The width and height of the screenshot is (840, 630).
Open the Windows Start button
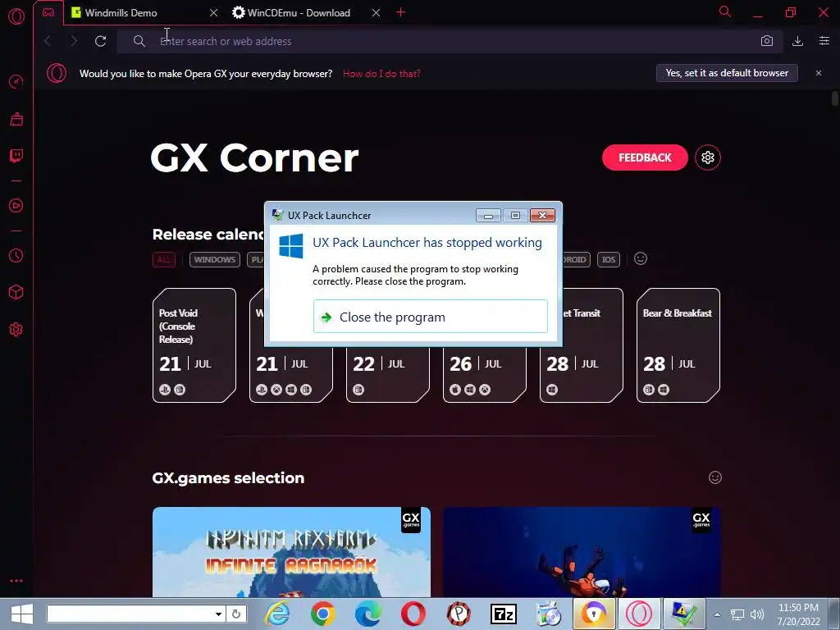pos(22,614)
